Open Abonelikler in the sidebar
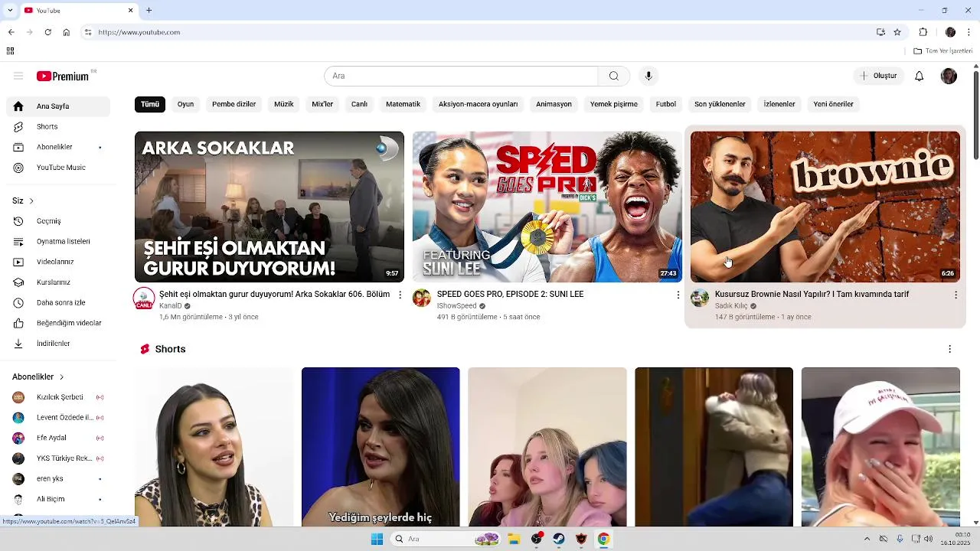The width and height of the screenshot is (980, 551). pos(58,147)
